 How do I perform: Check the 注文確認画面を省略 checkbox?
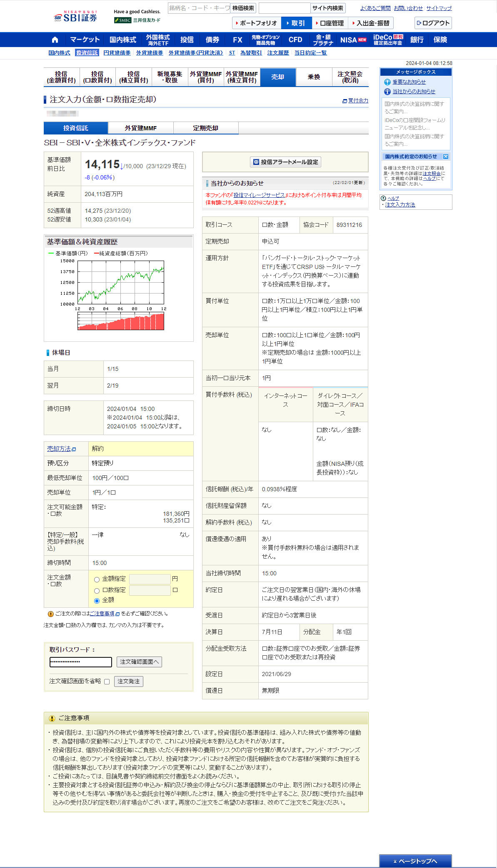[x=107, y=681]
